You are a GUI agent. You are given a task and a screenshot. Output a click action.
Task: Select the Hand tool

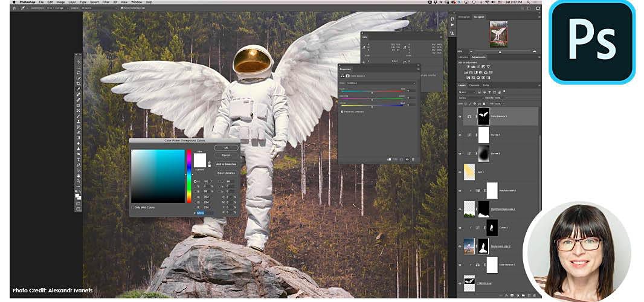[78, 176]
